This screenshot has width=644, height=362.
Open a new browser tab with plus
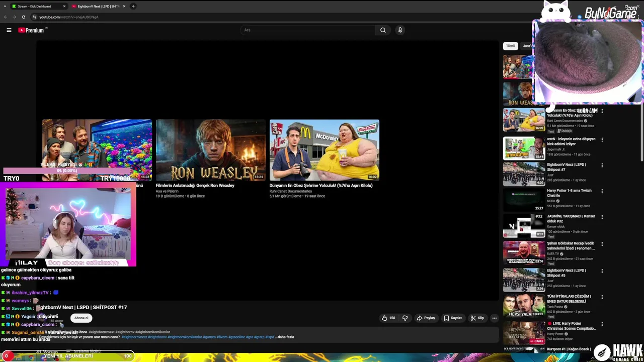pos(133,7)
